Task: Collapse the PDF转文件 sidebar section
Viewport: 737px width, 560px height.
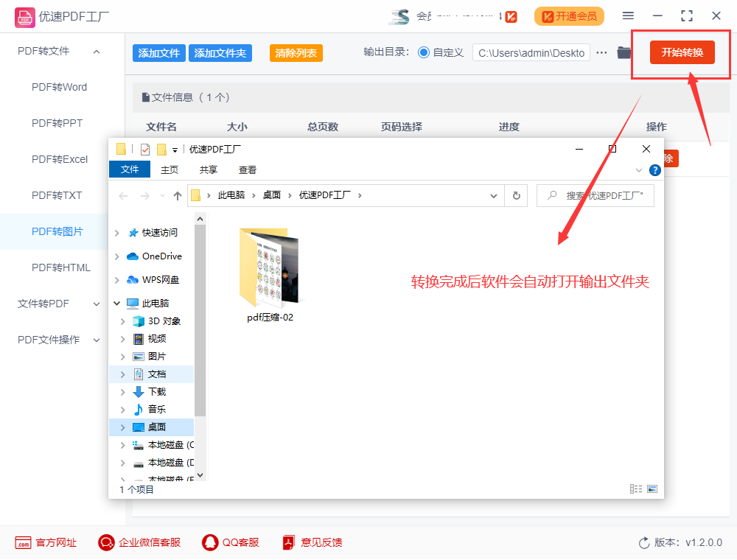Action: [95, 52]
